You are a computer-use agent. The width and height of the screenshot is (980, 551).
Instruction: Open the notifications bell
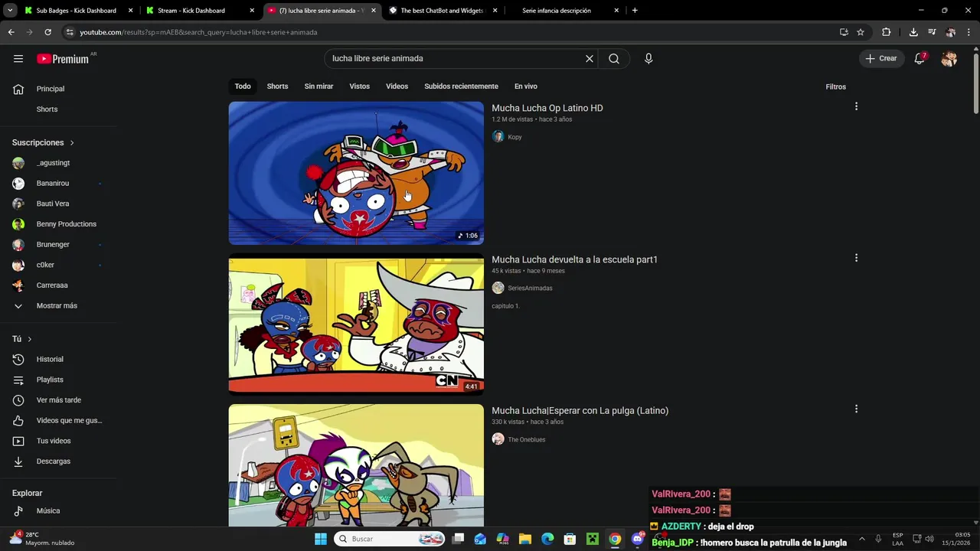click(x=920, y=58)
